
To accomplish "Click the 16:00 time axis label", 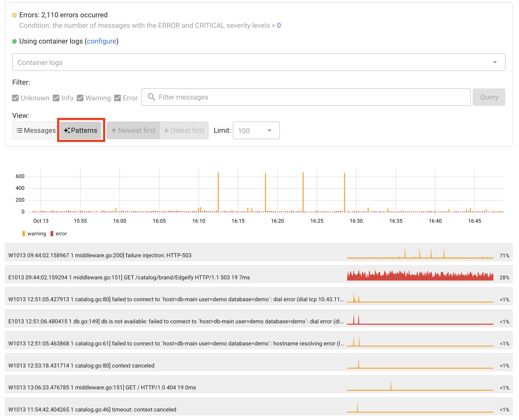I will tap(119, 221).
